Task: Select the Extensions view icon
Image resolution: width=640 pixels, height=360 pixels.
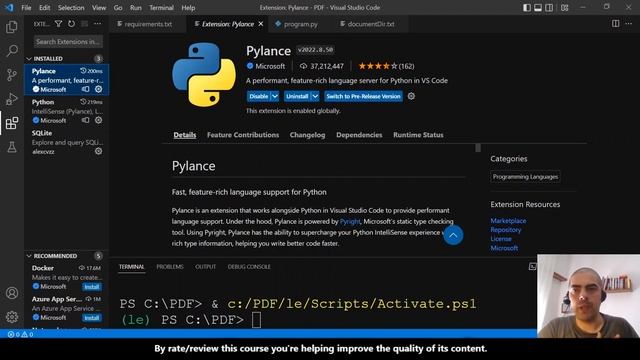Action: coord(12,123)
